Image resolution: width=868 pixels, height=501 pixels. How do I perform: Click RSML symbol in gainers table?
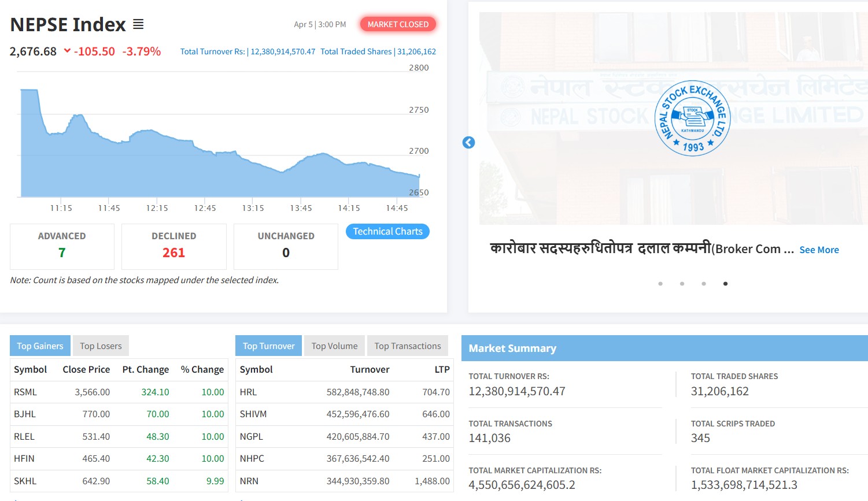coord(25,392)
